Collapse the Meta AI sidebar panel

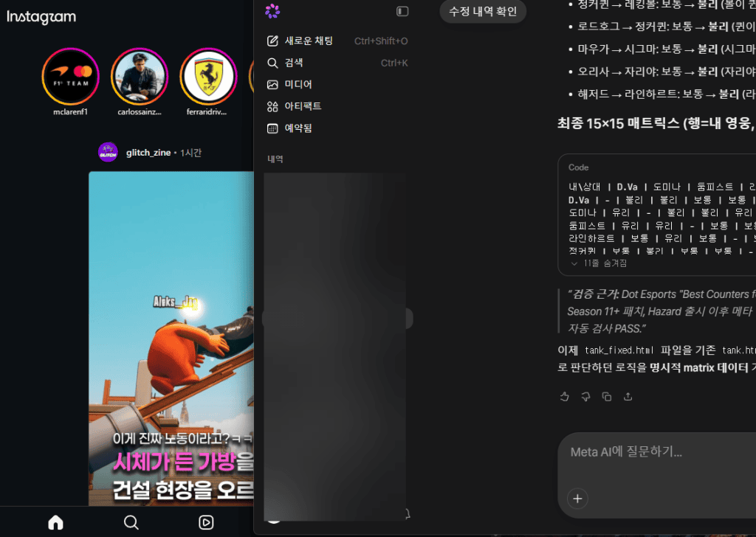[402, 11]
